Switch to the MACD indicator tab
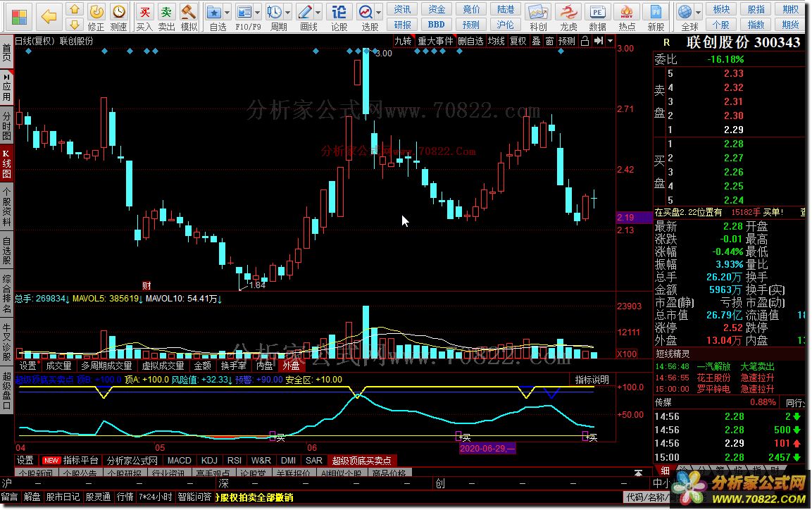 179,460
